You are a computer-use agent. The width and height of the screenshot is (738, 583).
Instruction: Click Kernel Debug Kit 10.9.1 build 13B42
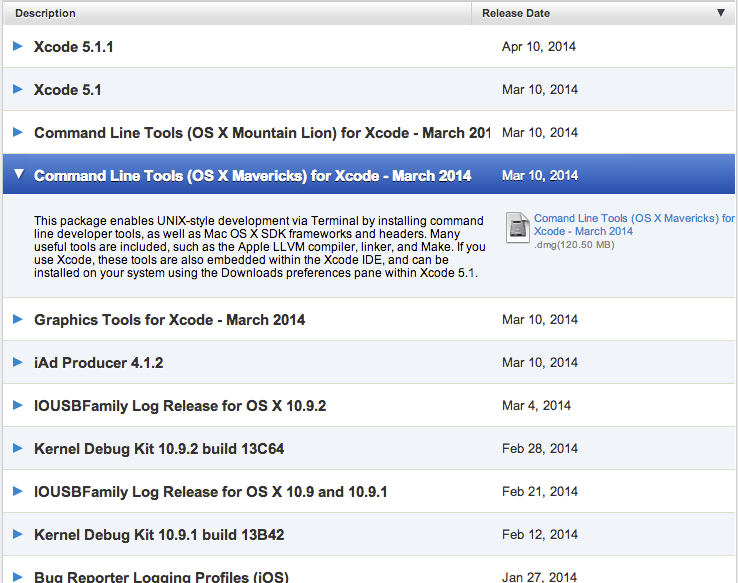(159, 535)
